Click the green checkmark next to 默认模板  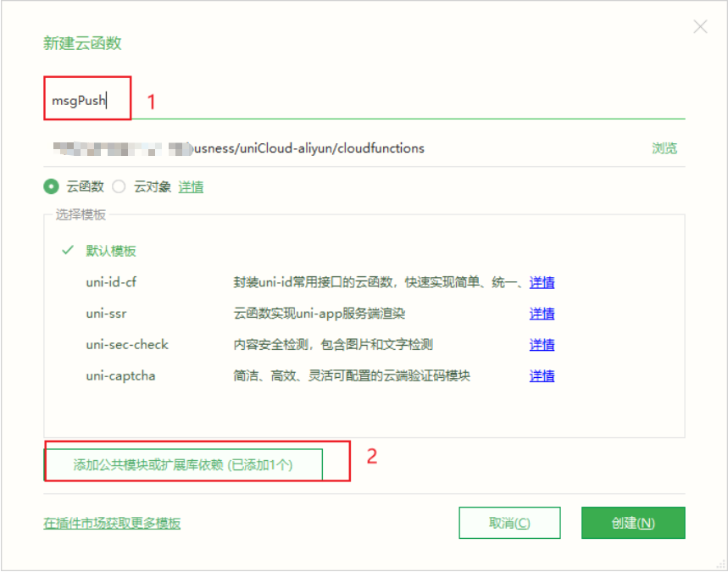coord(66,251)
